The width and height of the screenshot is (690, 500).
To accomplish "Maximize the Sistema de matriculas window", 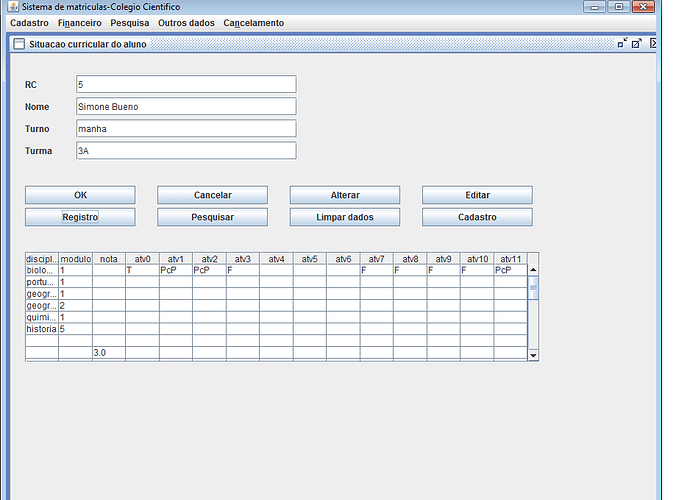I will (619, 7).
